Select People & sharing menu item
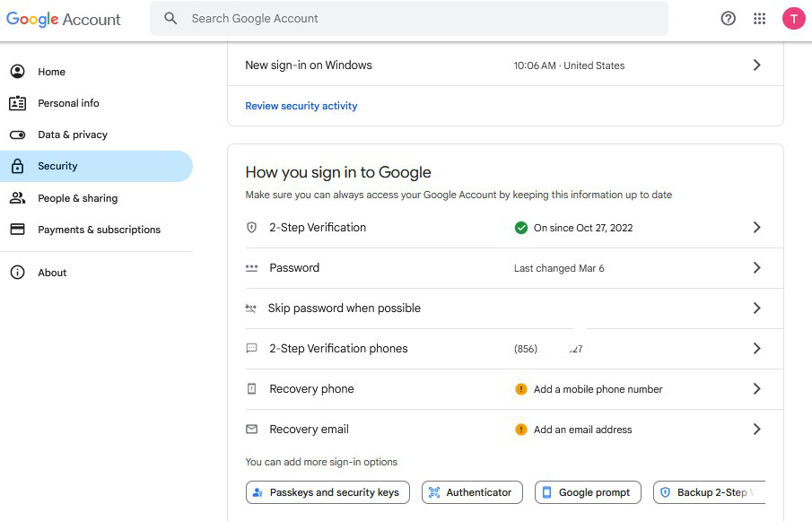Viewport: 812px width, 521px height. tap(77, 198)
